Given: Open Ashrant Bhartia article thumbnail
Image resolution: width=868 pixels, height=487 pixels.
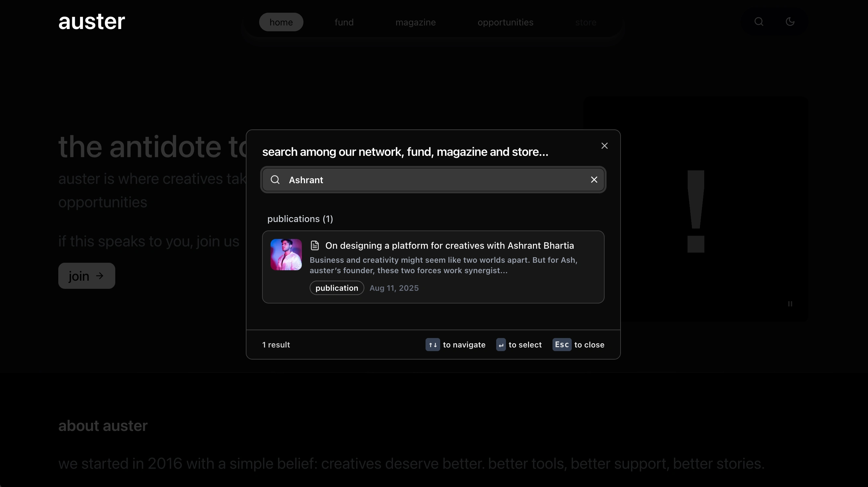Looking at the screenshot, I should pos(286,255).
